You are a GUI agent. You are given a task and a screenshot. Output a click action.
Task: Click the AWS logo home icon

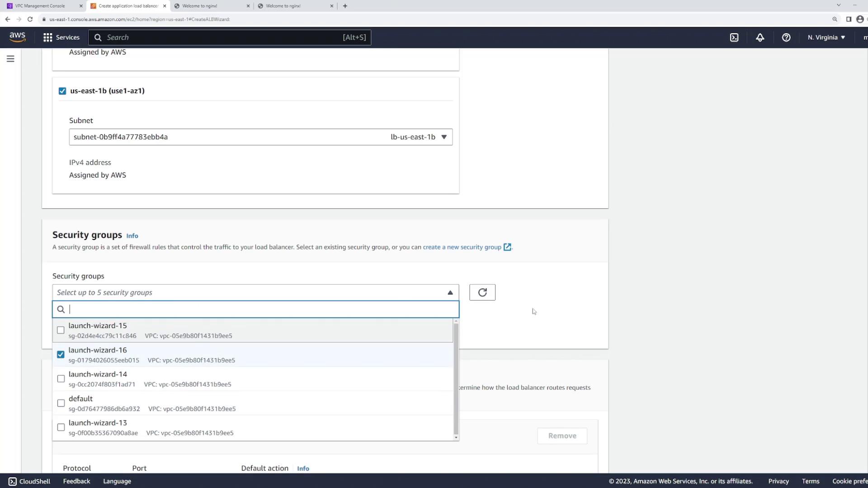click(x=18, y=37)
